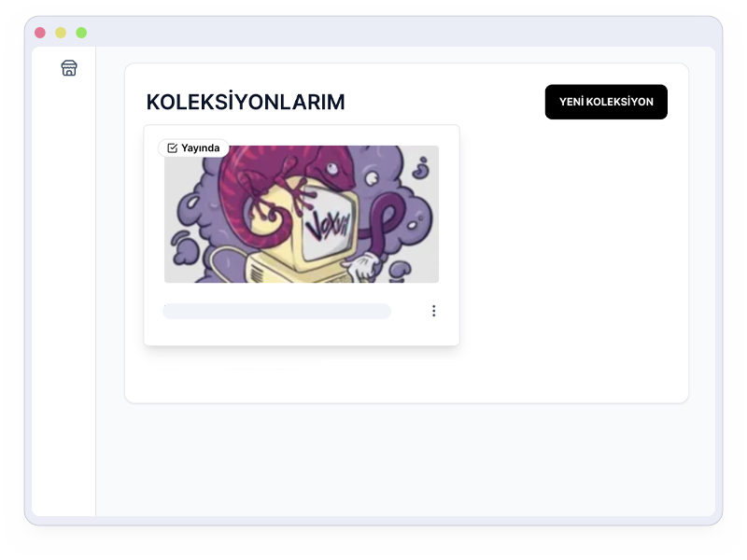This screenshot has width=747, height=560.
Task: Click the red window dot
Action: click(40, 33)
